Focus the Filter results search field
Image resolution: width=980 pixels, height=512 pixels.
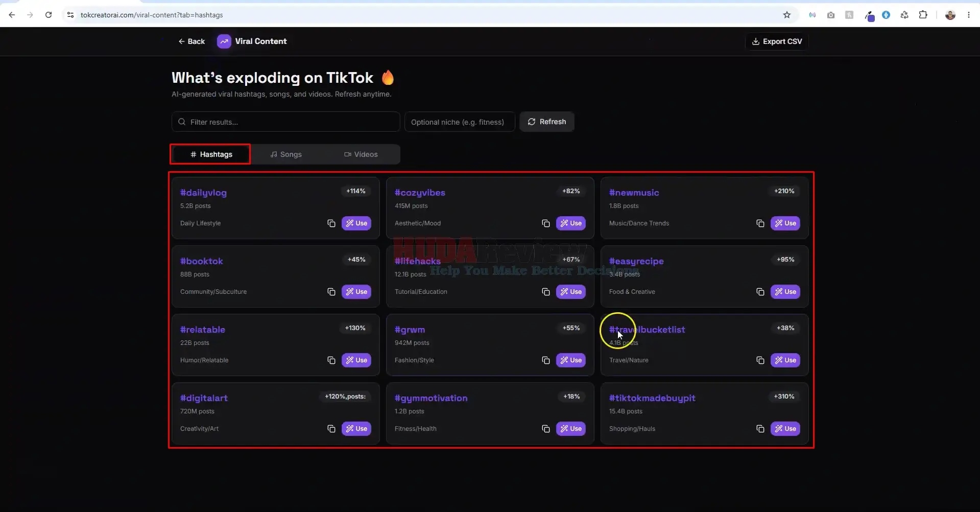[285, 122]
